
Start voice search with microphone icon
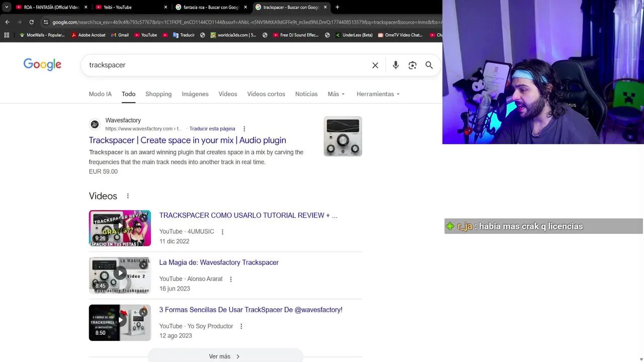pyautogui.click(x=395, y=65)
